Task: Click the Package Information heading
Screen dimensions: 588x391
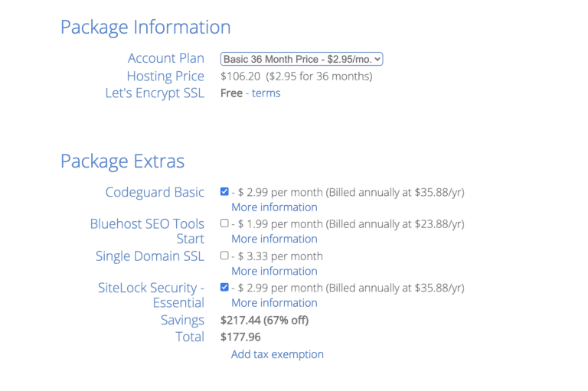Action: click(x=145, y=28)
